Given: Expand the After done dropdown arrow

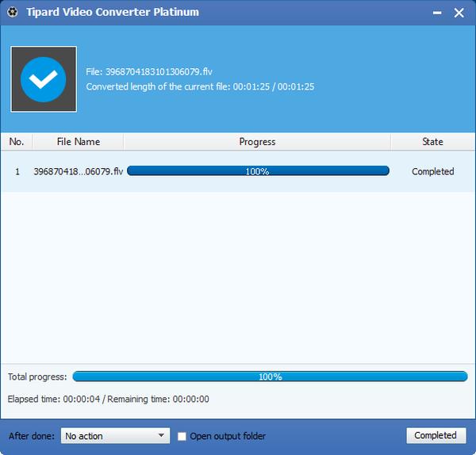Looking at the screenshot, I should (x=161, y=435).
